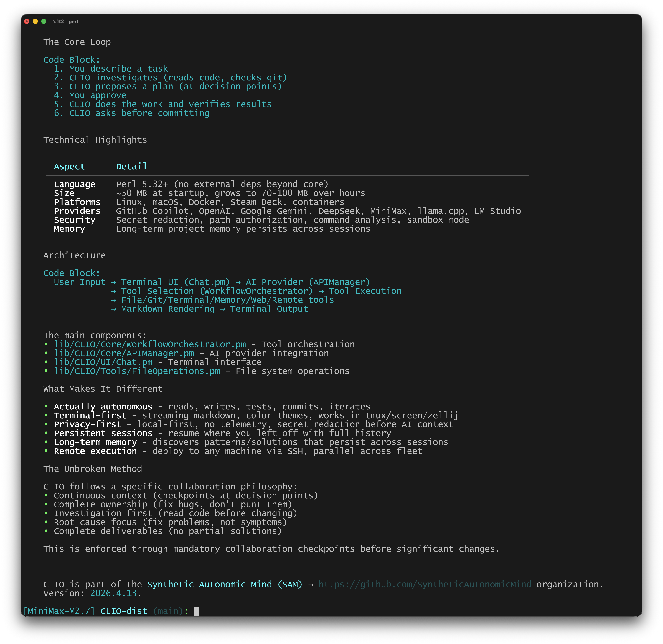The image size is (663, 644).
Task: Click the Providers row in the table
Action: pyautogui.click(x=77, y=211)
